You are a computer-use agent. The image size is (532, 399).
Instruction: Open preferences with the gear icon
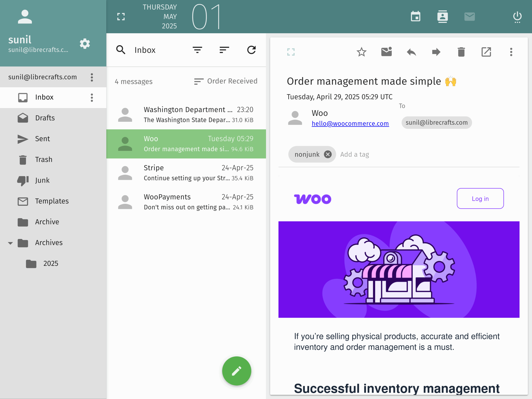[x=85, y=43]
